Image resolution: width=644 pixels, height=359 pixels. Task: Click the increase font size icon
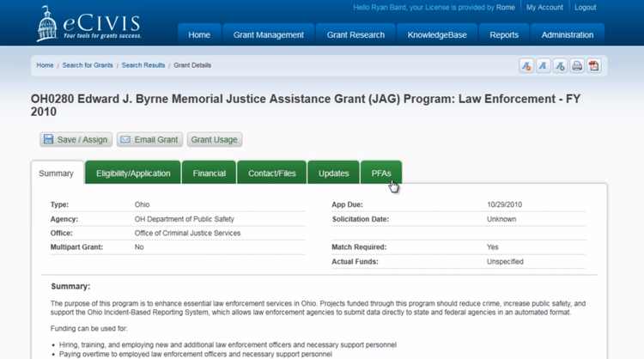coord(560,66)
